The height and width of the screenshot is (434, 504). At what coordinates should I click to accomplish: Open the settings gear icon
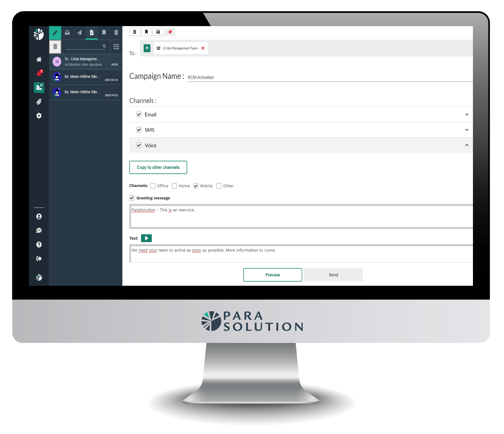(x=39, y=116)
